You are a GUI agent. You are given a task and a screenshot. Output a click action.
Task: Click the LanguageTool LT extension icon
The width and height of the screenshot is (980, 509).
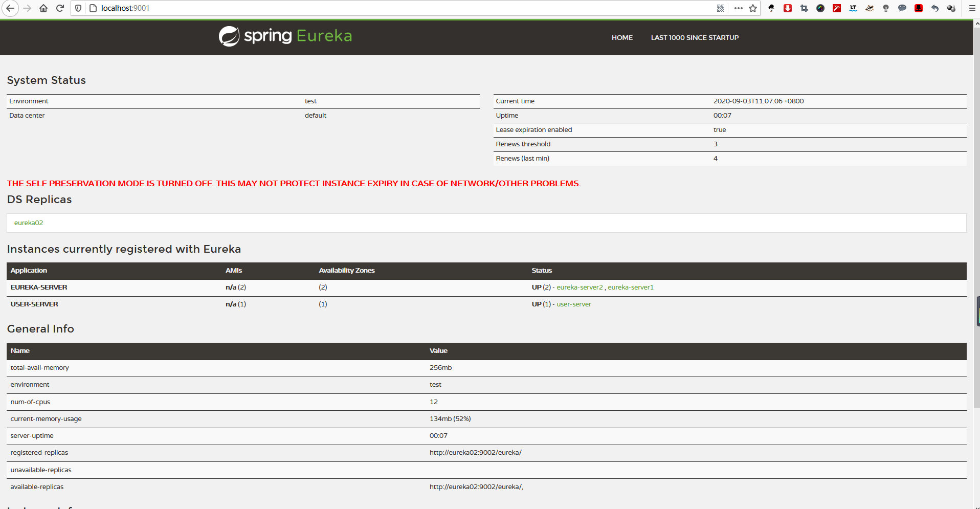pos(853,8)
